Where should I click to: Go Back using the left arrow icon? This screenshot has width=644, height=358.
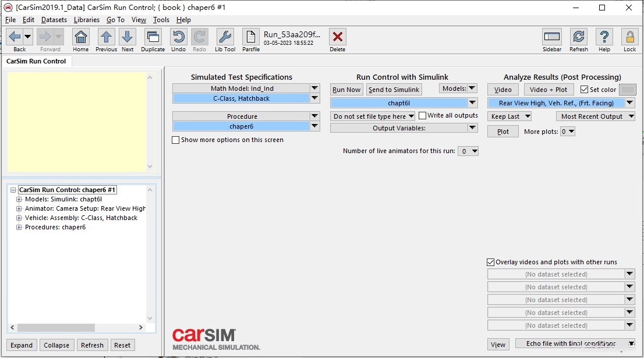coord(15,37)
